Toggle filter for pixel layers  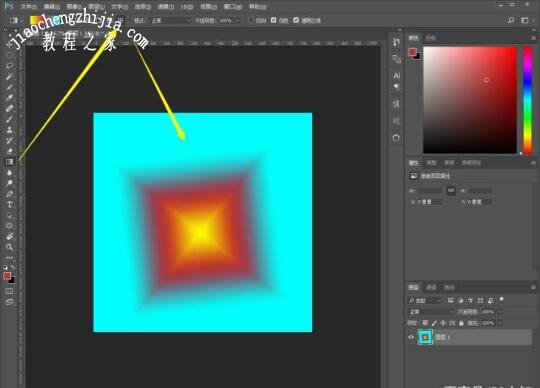pyautogui.click(x=450, y=301)
